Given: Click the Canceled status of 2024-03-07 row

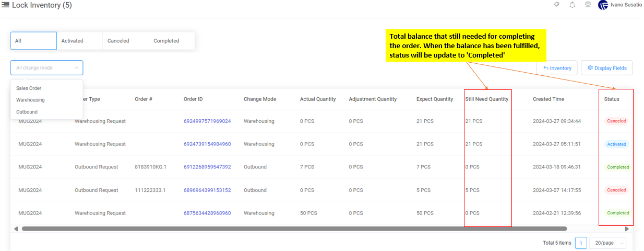Looking at the screenshot, I should (616, 190).
